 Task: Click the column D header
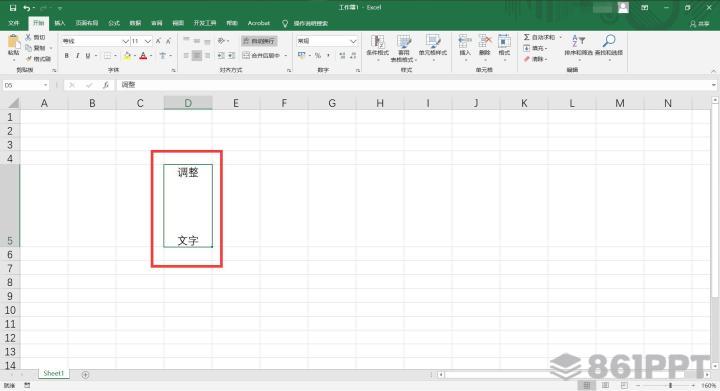click(188, 103)
